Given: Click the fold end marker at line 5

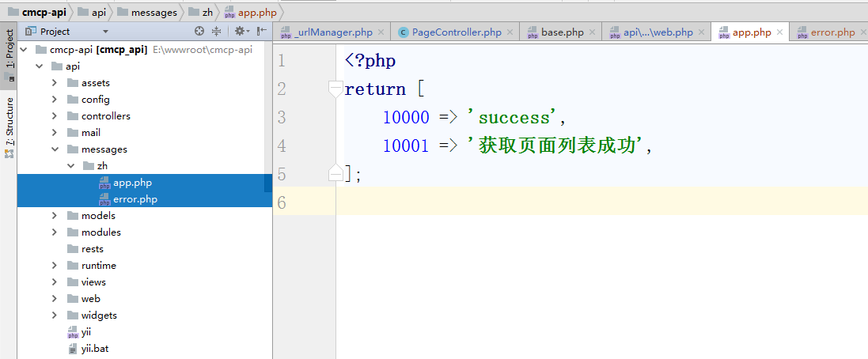Looking at the screenshot, I should click(x=335, y=174).
